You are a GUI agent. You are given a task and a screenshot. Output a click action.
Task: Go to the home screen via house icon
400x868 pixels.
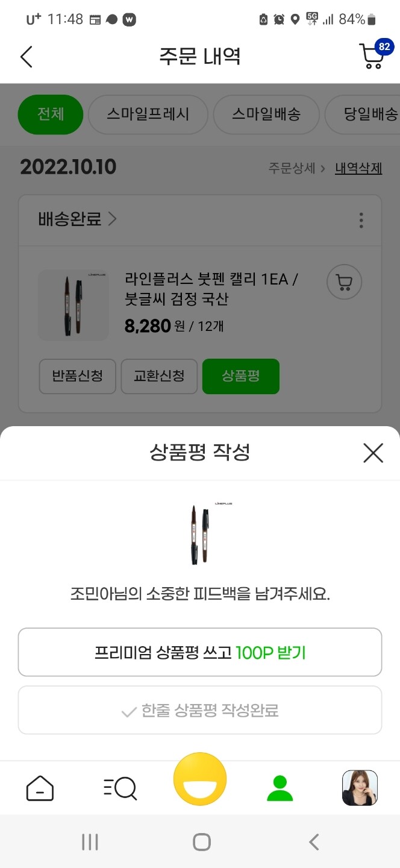coord(40,787)
